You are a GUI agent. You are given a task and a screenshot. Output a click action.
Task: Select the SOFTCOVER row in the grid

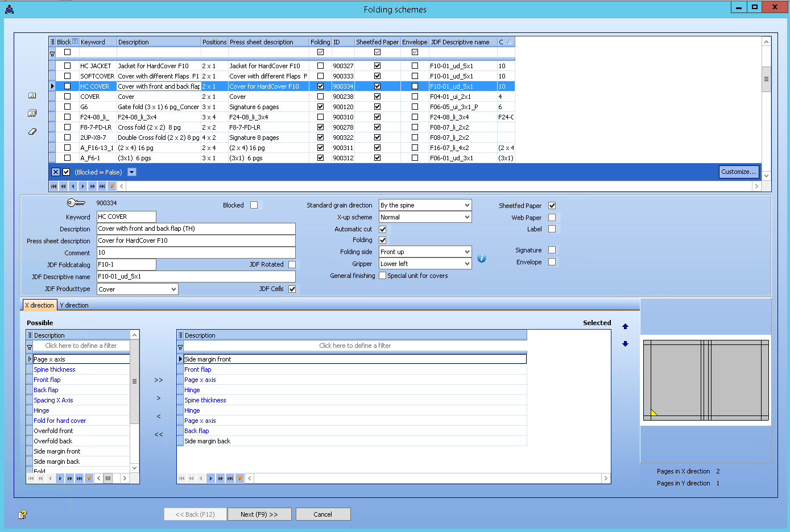click(282, 76)
